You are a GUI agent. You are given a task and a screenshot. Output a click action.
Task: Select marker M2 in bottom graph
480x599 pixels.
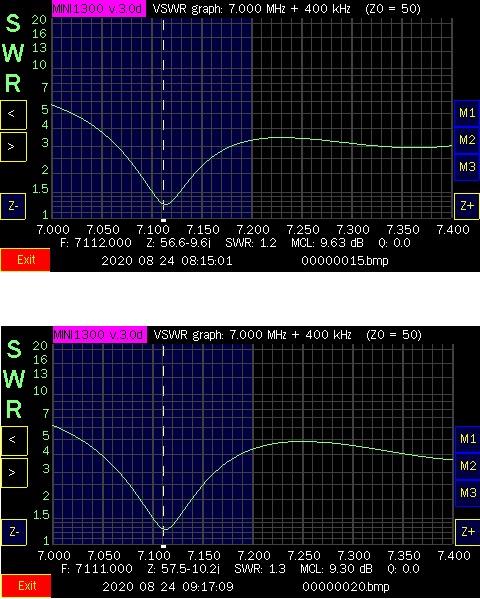[x=467, y=466]
